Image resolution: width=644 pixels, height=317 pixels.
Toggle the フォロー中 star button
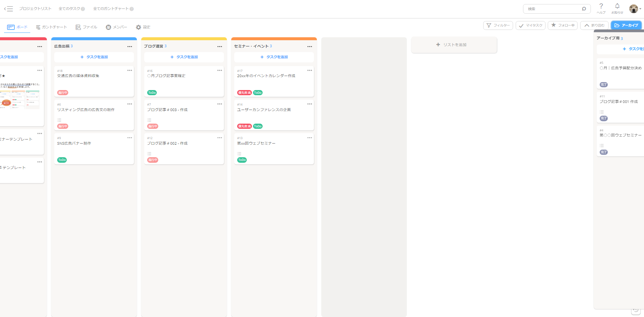pyautogui.click(x=562, y=25)
